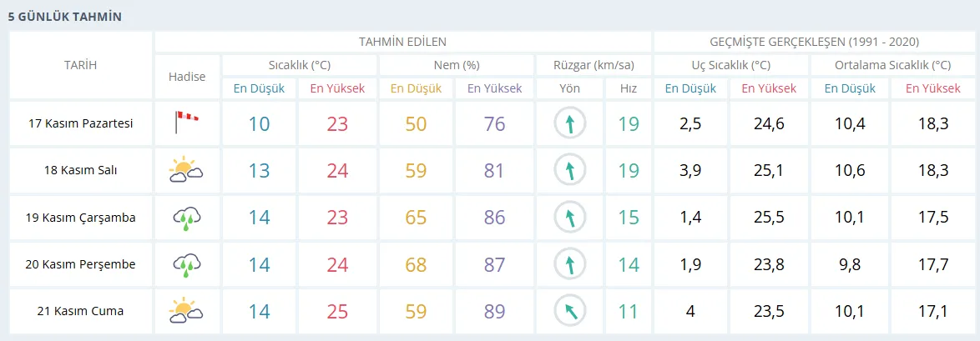The width and height of the screenshot is (980, 341).
Task: Click the TARİH column header
Action: (81, 65)
